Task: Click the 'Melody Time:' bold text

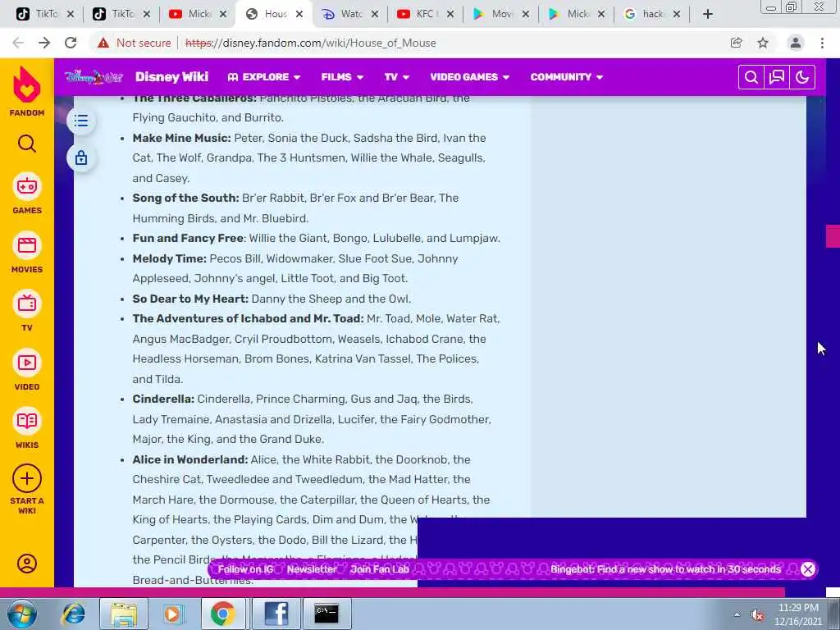Action: pyautogui.click(x=169, y=258)
